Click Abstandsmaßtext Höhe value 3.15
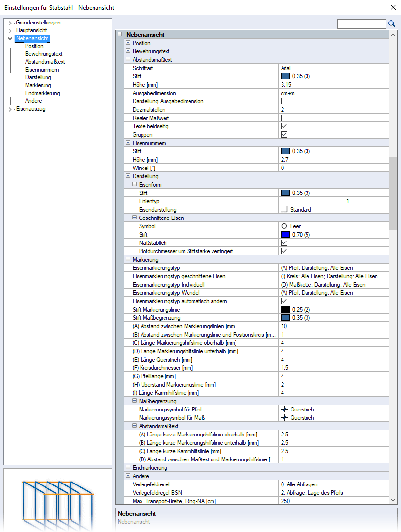 coord(286,84)
